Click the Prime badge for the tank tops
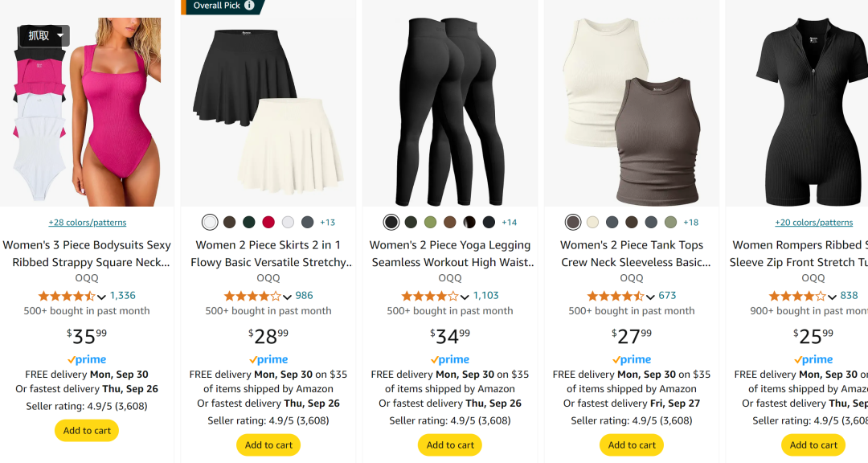Viewport: 868px width, 463px height. point(632,360)
